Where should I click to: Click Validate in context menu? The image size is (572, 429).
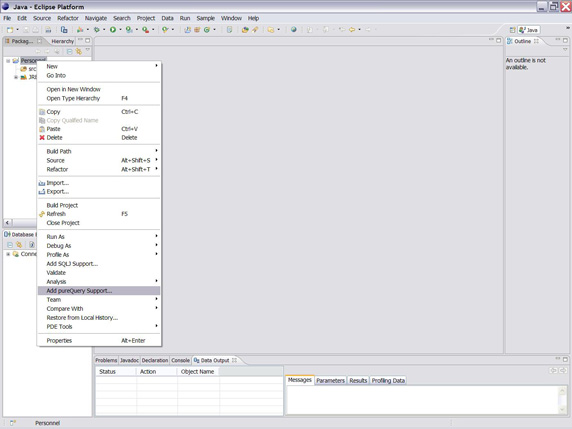[98, 273]
